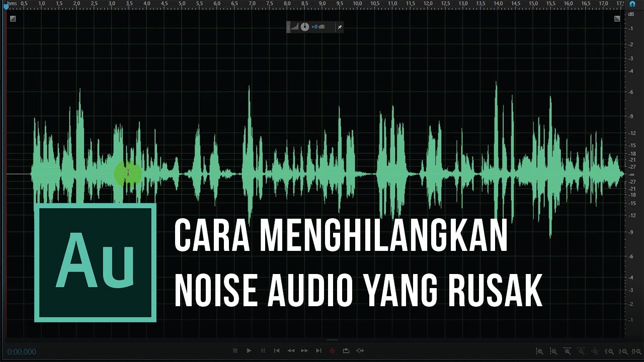The height and width of the screenshot is (362, 644).
Task: Click the HUD volume knob
Action: pos(304,27)
